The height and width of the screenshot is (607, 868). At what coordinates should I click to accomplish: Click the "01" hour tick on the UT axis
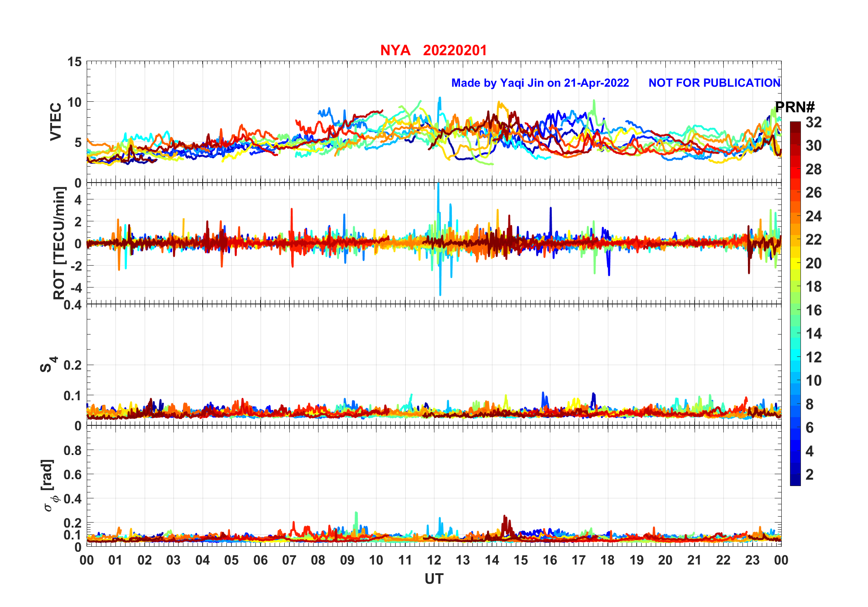point(115,560)
